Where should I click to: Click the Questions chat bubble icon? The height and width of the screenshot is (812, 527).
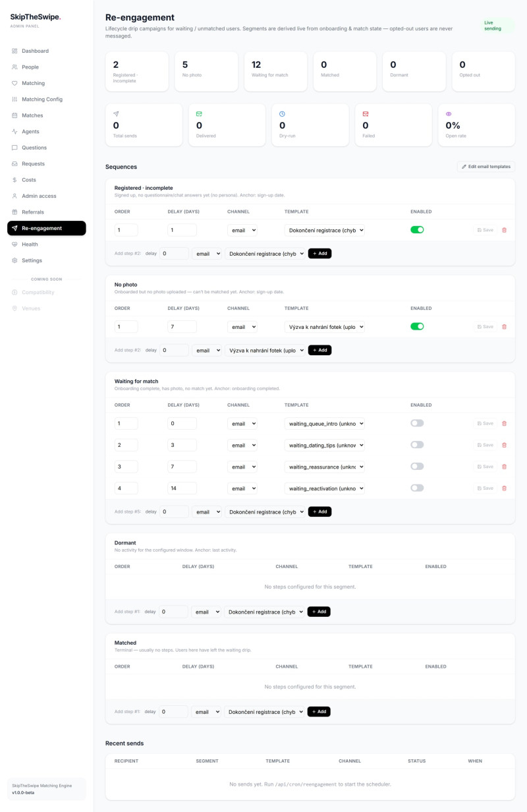coord(14,148)
